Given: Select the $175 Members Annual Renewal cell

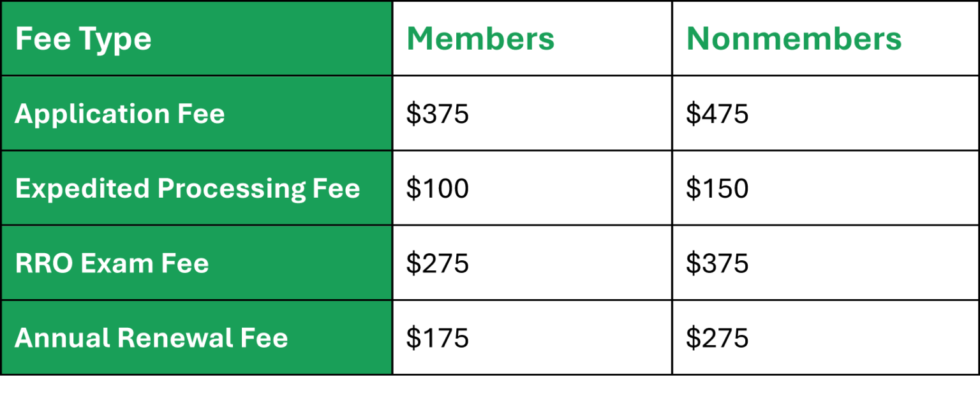Looking at the screenshot, I should (438, 338).
